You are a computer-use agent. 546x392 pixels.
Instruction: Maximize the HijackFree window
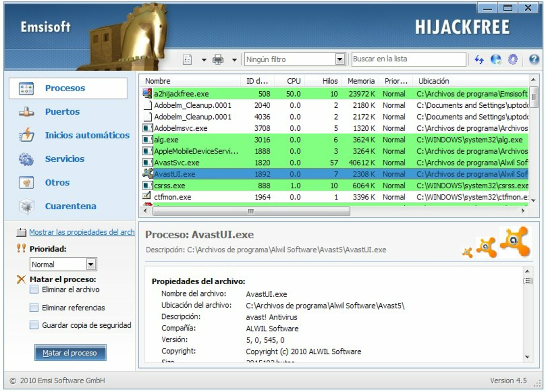pos(508,8)
